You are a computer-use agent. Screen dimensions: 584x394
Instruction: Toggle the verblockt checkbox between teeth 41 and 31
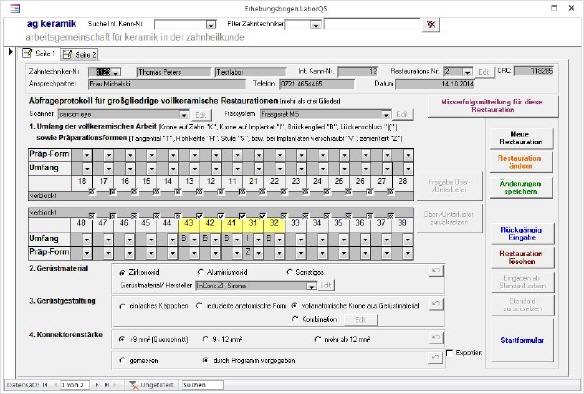click(242, 216)
